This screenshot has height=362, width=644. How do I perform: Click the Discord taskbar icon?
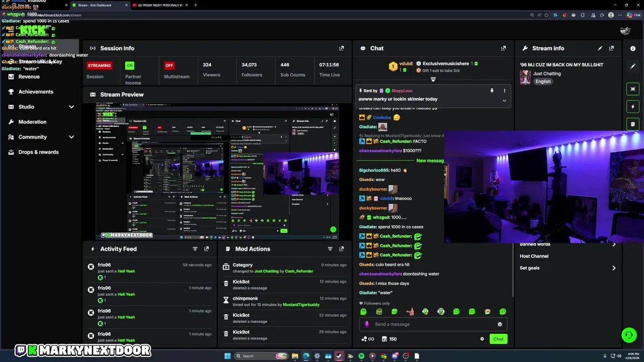pyautogui.click(x=394, y=356)
